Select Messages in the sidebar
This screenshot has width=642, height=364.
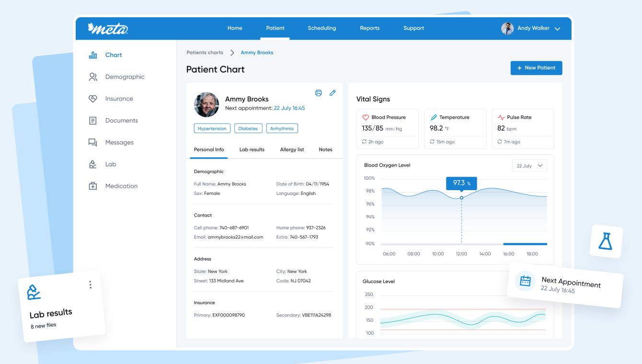(119, 142)
